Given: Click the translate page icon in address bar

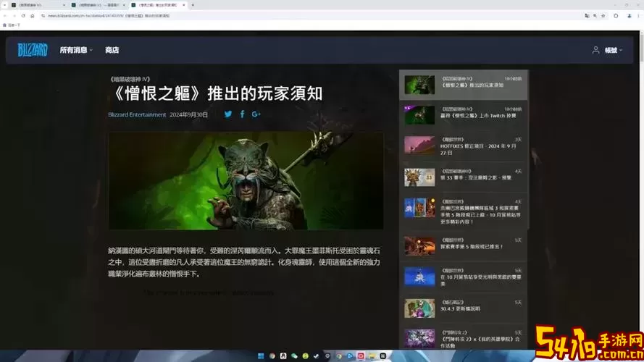Looking at the screenshot, I should (587, 16).
